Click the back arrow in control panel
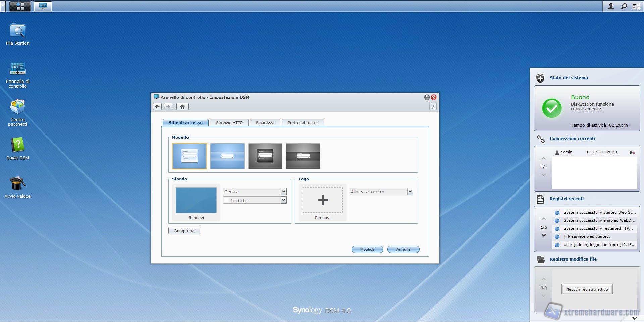The image size is (644, 322). pyautogui.click(x=157, y=107)
